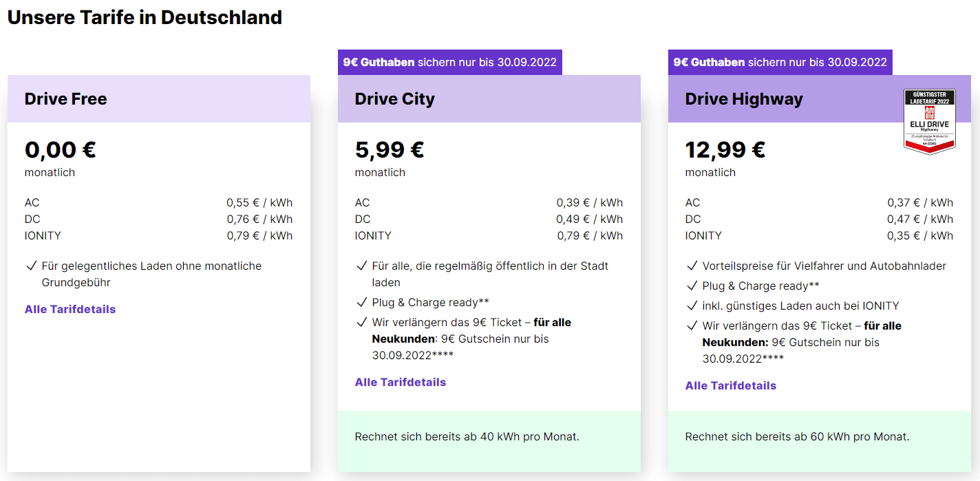Select the Drive Highway tariff header
The image size is (980, 481).
tap(744, 99)
